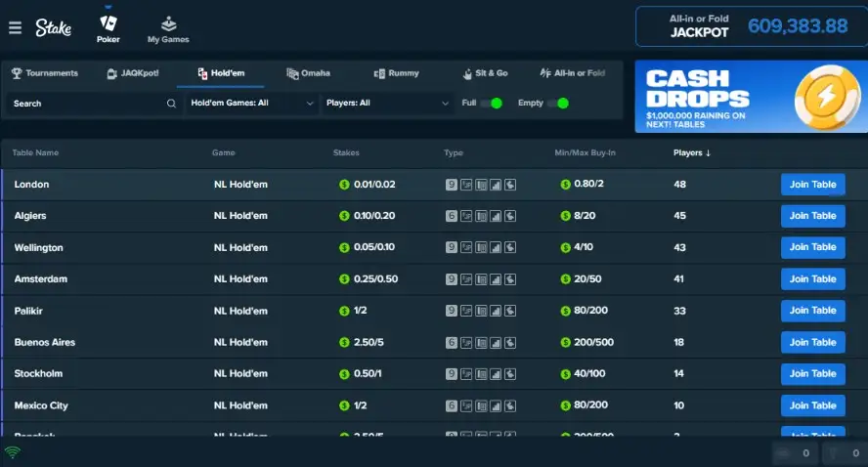Click the 6-seat badge in Algiers row
The width and height of the screenshot is (868, 467).
pyautogui.click(x=452, y=216)
